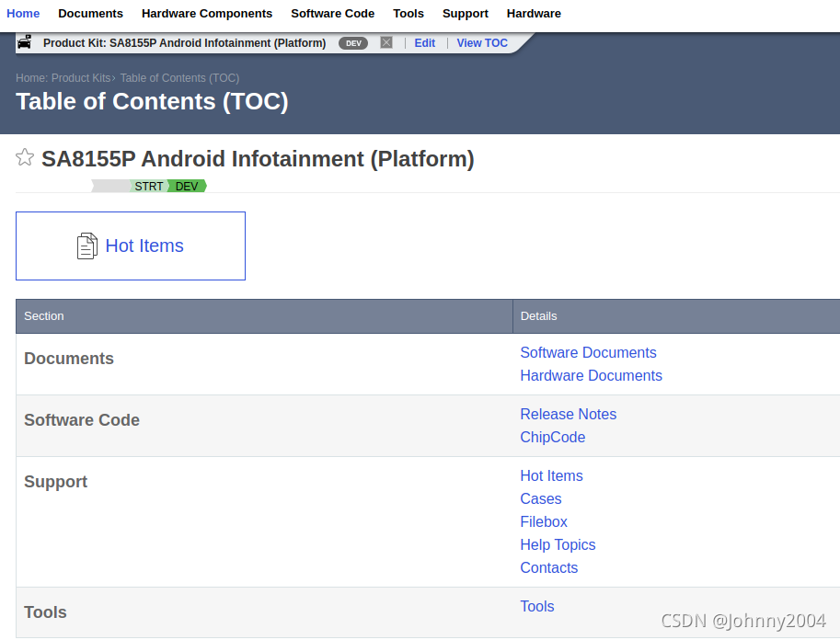Open Hot Items link in Support row
This screenshot has width=840, height=640.
point(551,475)
